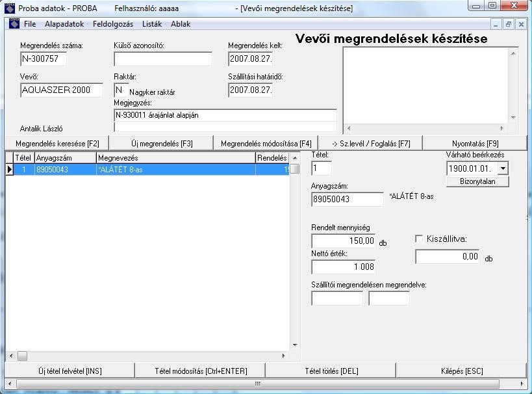Print with Nyomtatás [F9] button
Image resolution: width=532 pixels, height=394 pixels.
(x=475, y=143)
